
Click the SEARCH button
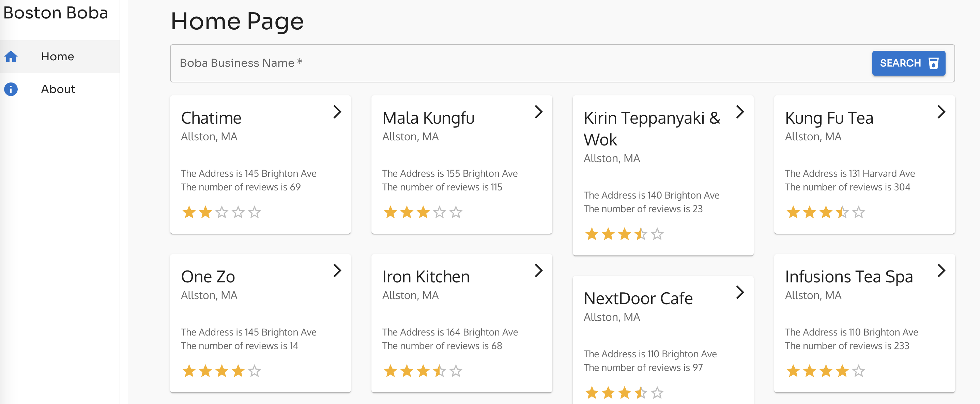(908, 63)
